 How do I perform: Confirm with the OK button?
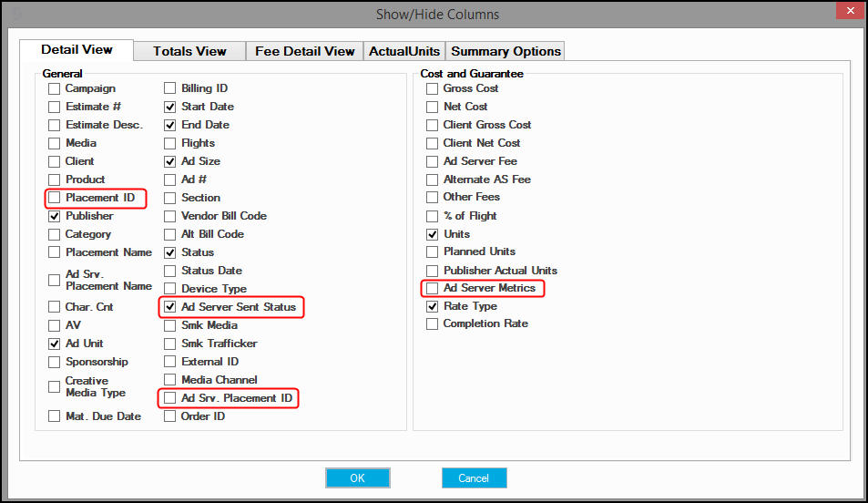pos(358,478)
